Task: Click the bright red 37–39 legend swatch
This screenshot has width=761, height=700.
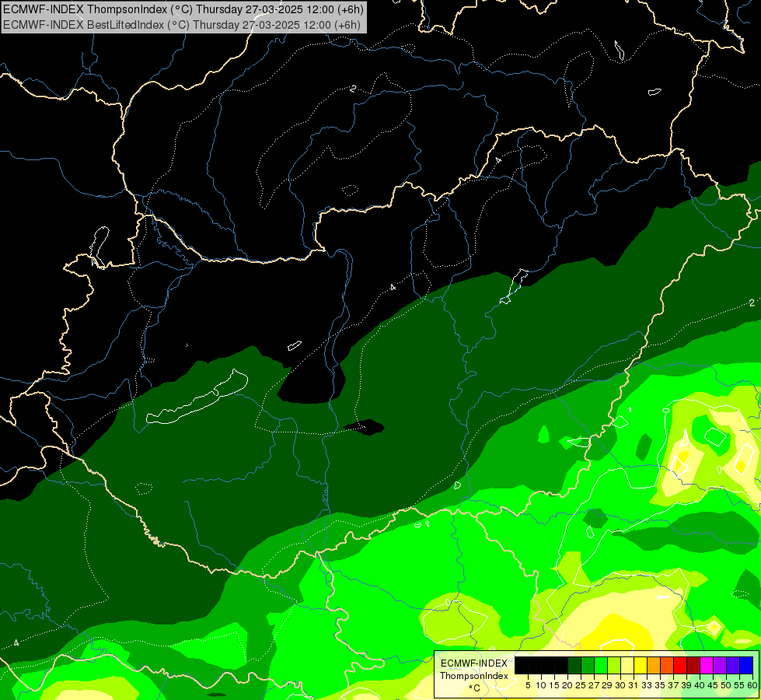Action: tap(680, 665)
